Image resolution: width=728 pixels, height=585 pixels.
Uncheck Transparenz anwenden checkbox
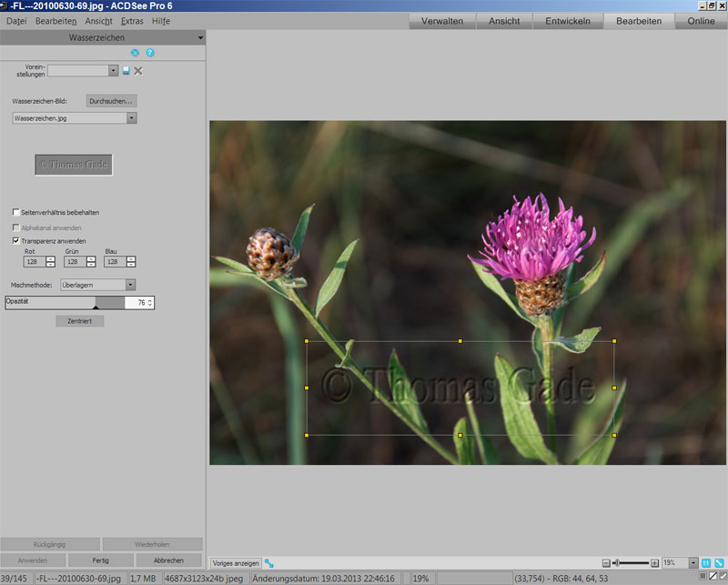pos(16,241)
